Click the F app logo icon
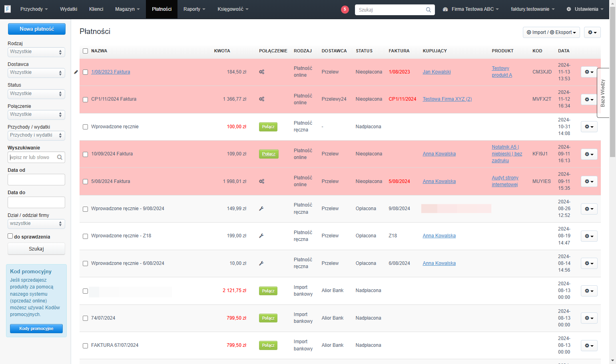This screenshot has height=364, width=616. point(8,9)
